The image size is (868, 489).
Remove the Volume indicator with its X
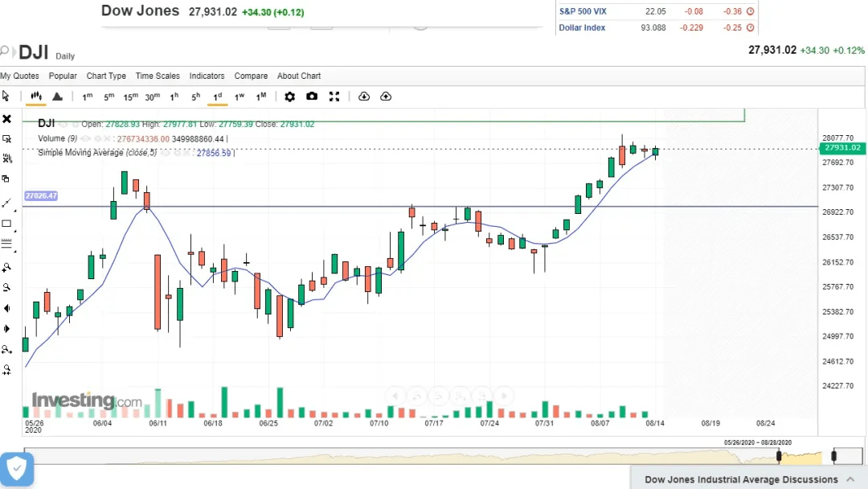pyautogui.click(x=108, y=138)
